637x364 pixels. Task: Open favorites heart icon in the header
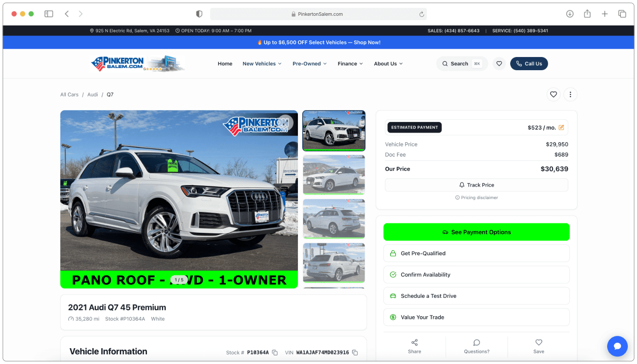click(x=499, y=64)
